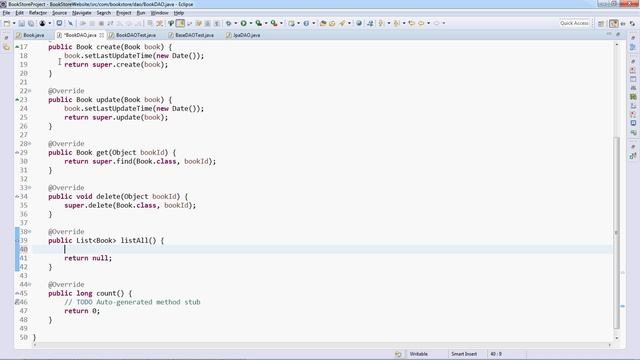640x360 pixels.
Task: Click the TODO Auto-generated method stub comment
Action: [x=132, y=302]
